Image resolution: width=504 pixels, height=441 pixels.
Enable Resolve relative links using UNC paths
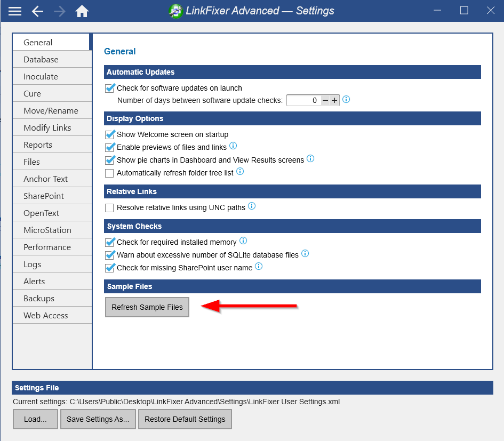point(109,208)
